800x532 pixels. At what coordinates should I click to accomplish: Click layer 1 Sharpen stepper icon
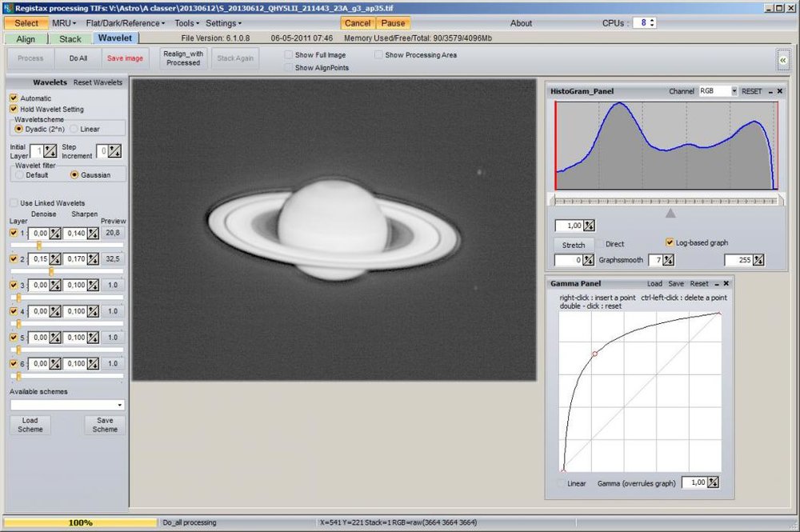92,233
